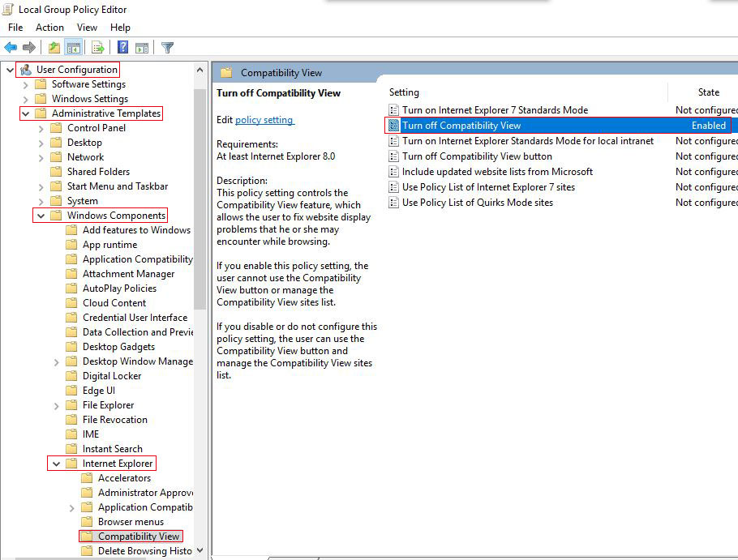Select the File Revocation tree item

115,420
